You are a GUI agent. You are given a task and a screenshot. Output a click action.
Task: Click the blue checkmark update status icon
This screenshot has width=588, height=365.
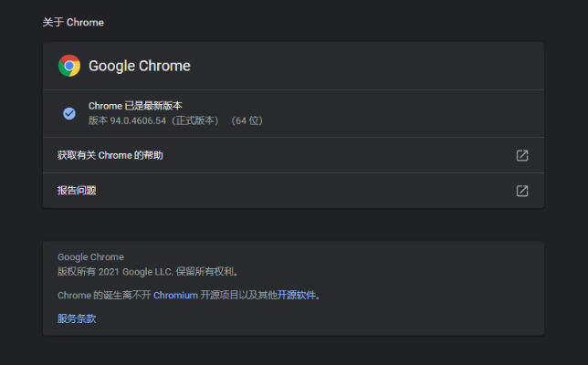point(69,113)
